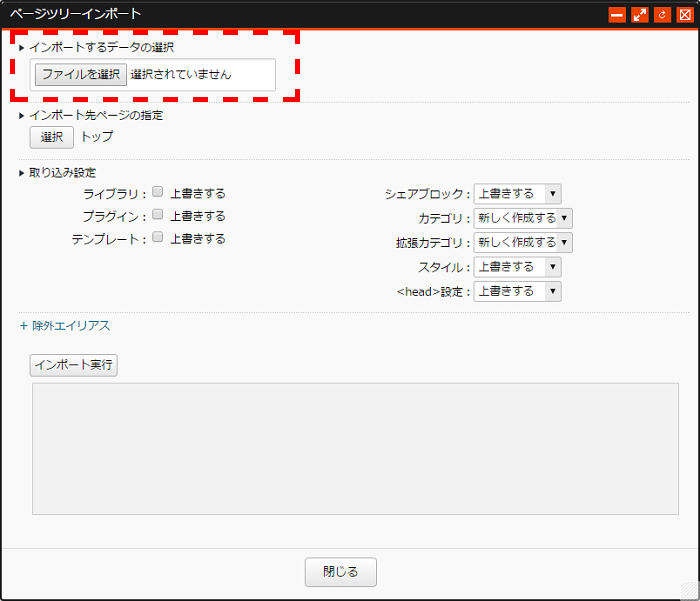Image resolution: width=700 pixels, height=601 pixels.
Task: Open the カテゴリ dropdown
Action: coord(523,218)
